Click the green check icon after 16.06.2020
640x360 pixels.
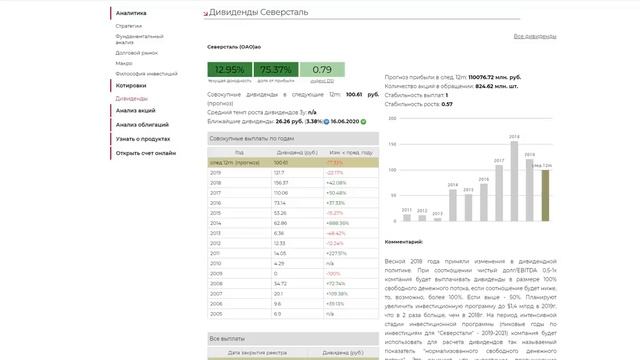tap(363, 122)
